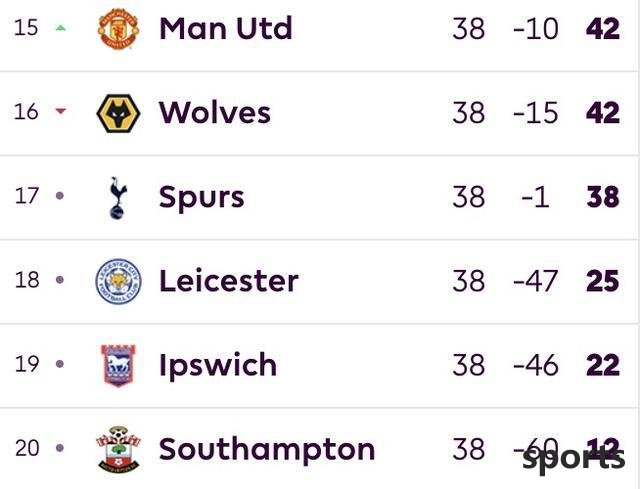Screen dimensions: 640x489
Task: Click the Southampton club crest
Action: coord(118,449)
